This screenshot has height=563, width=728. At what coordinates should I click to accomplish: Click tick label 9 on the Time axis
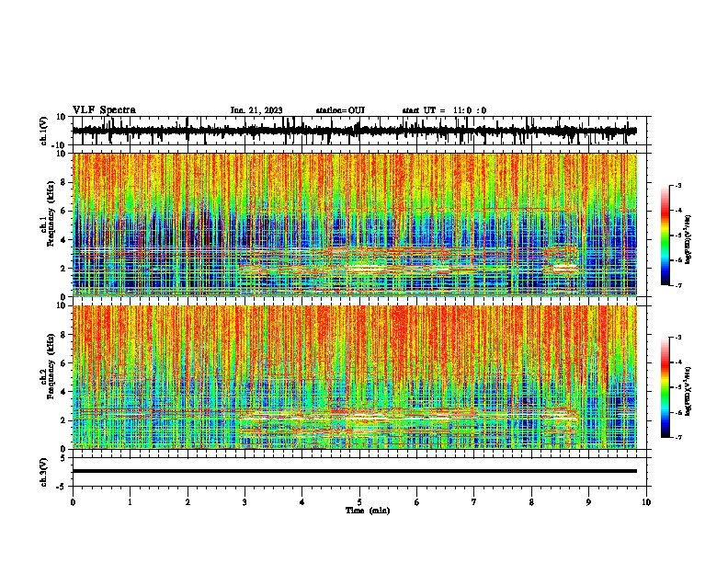point(588,502)
